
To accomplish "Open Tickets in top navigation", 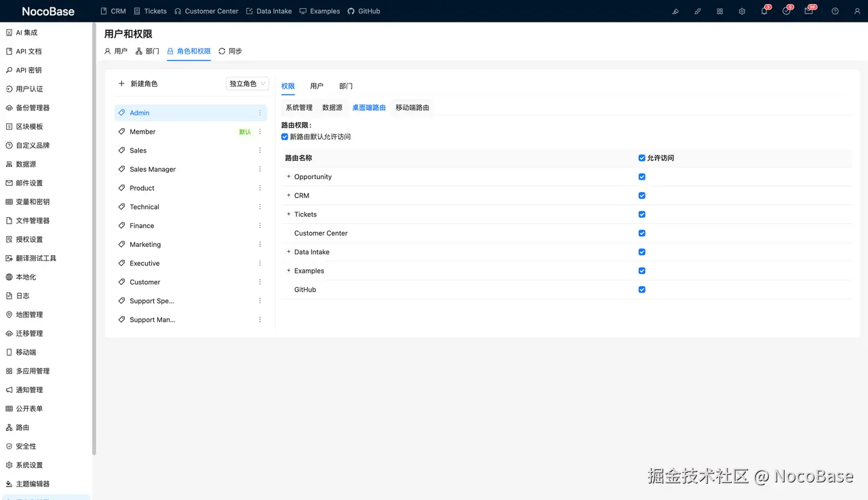I will tap(151, 12).
